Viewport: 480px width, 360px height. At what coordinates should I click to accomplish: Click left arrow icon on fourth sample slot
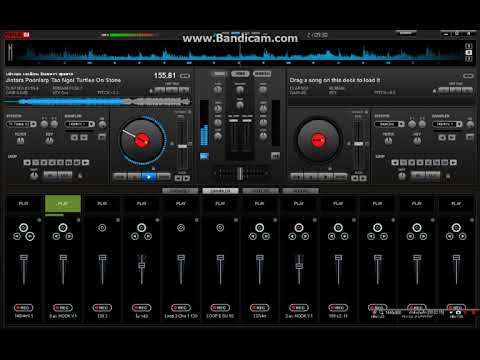135,236
